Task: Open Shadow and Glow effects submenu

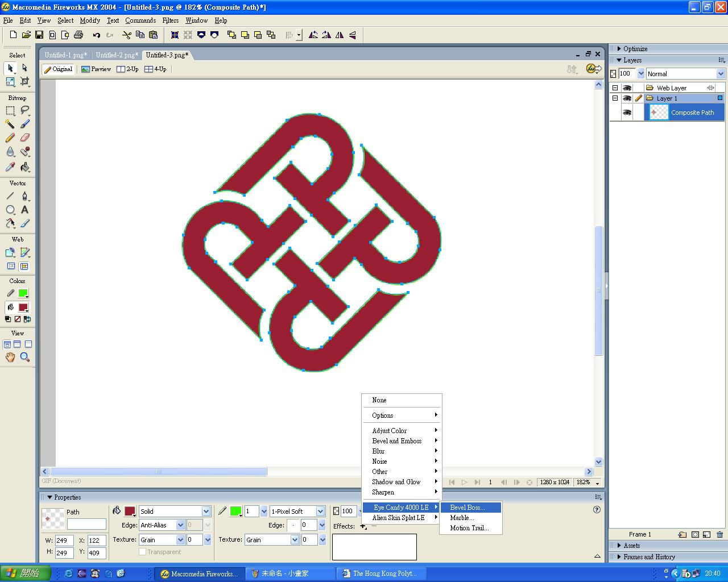Action: [x=402, y=482]
